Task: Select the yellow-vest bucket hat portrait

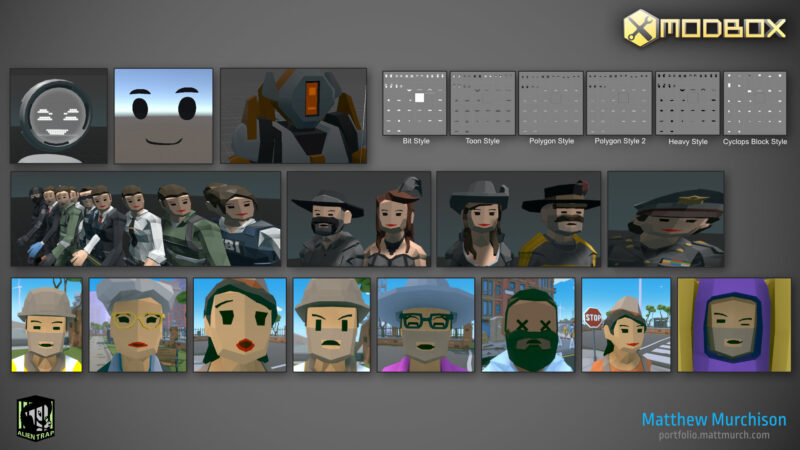Action: 46,324
